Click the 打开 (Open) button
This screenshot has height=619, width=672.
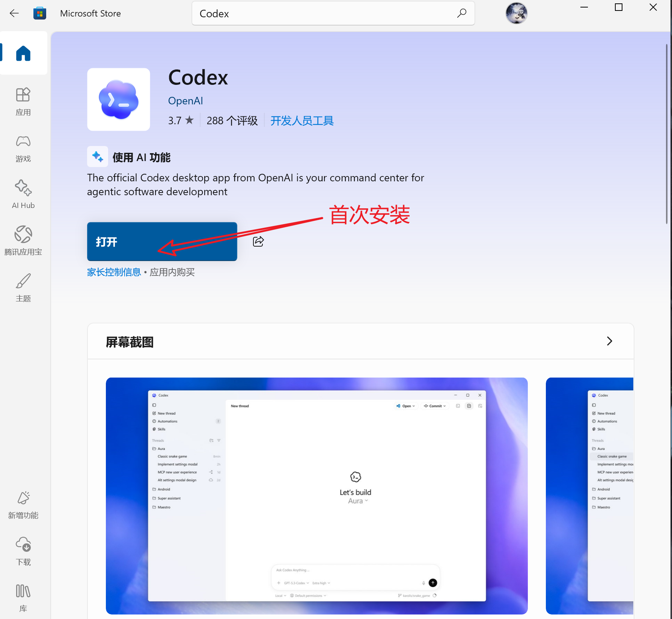tap(162, 241)
